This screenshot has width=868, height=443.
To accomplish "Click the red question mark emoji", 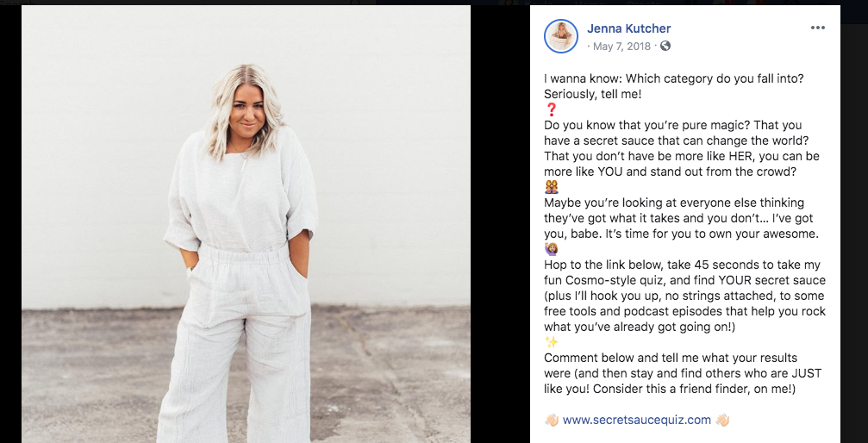I will click(551, 109).
